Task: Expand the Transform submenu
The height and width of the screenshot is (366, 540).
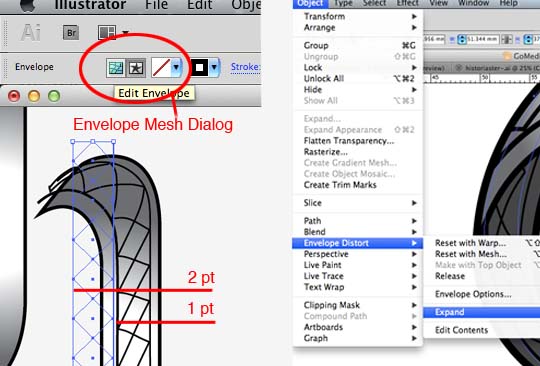Action: (358, 16)
